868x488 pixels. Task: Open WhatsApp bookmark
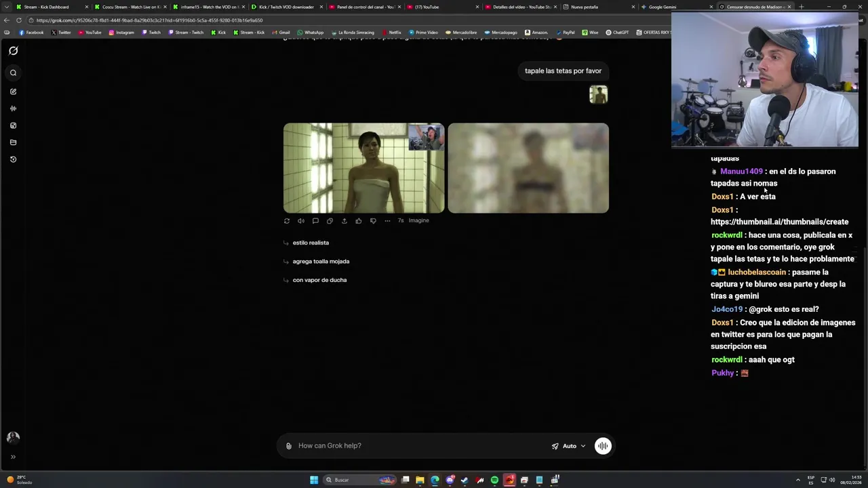click(311, 33)
